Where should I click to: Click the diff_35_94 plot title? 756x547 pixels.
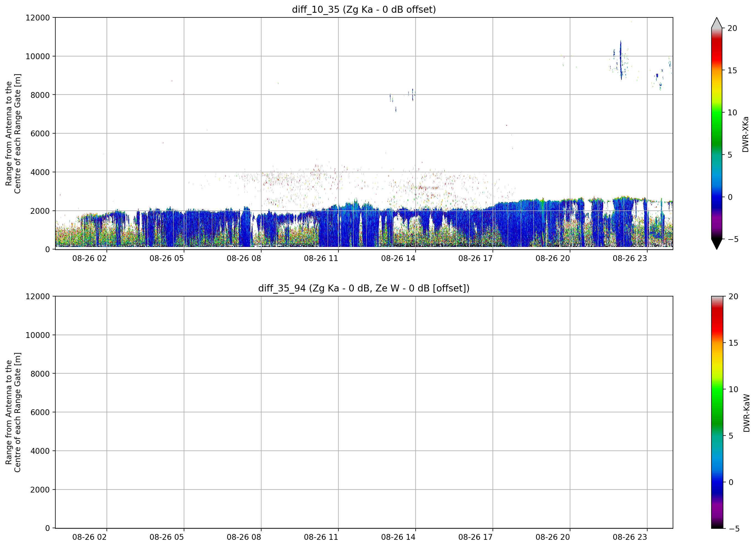(x=364, y=288)
